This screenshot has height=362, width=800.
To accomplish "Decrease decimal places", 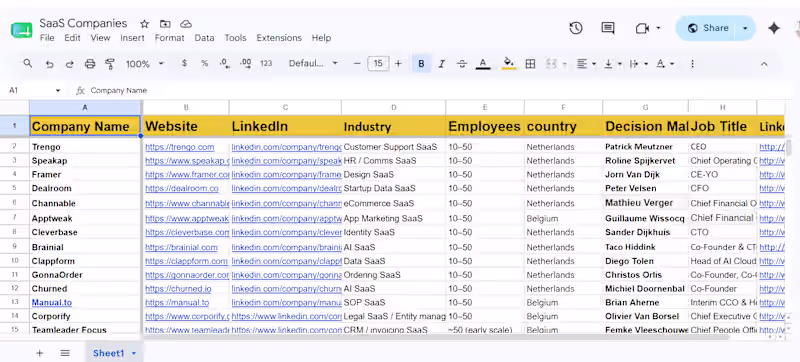I will [x=224, y=64].
